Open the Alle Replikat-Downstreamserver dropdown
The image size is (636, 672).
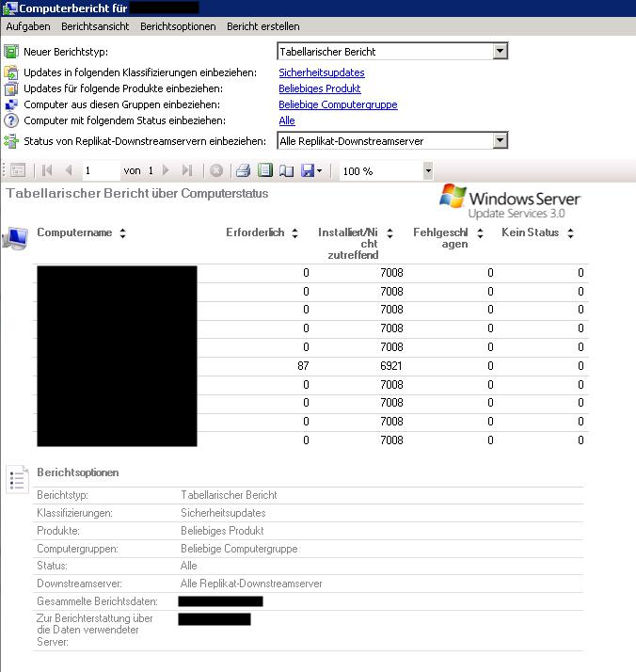(x=500, y=140)
